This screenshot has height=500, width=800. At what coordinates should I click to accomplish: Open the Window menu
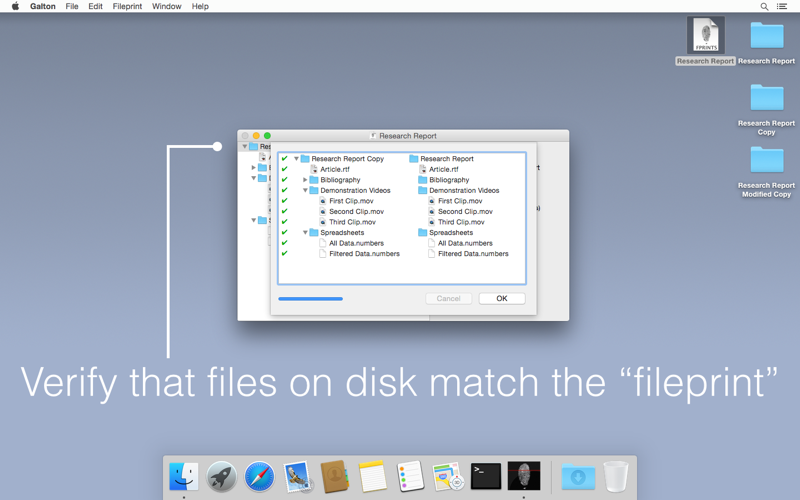pos(166,6)
